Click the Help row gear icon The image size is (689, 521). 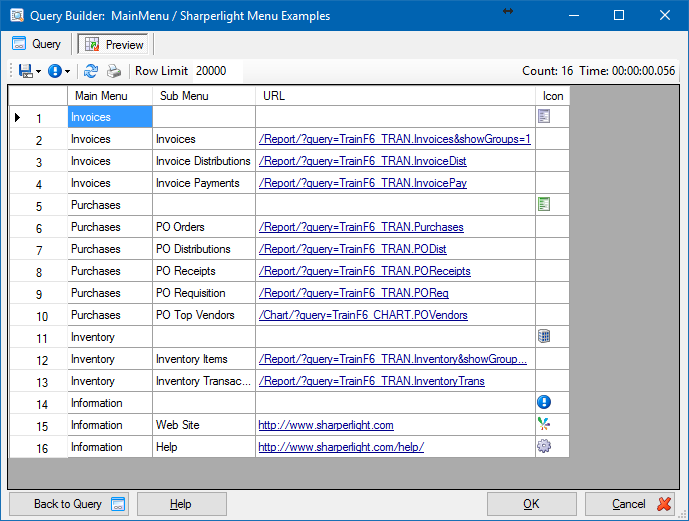coord(544,446)
